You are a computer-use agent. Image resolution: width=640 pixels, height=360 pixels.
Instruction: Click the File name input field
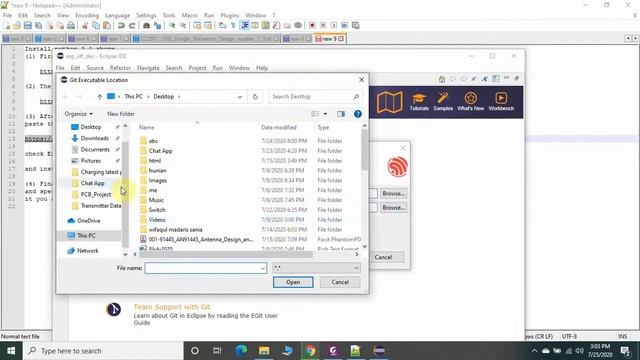(206, 268)
